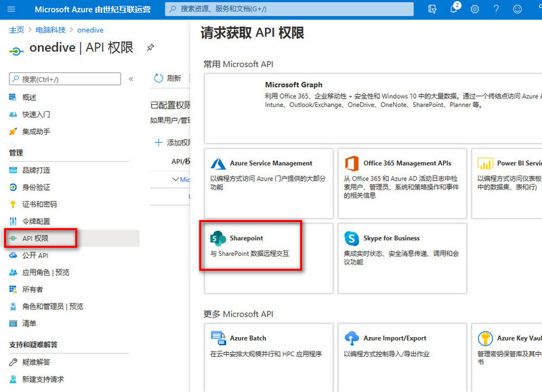
Task: Pin the onedive API permissions page
Action: [x=150, y=47]
